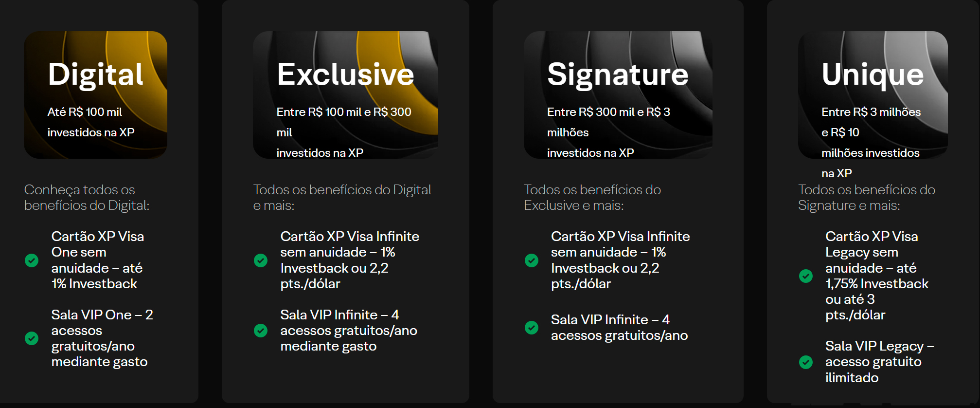Click the checkmark beside Signature's Cartão XP Visa Infinite
The image size is (980, 408).
[x=532, y=260]
